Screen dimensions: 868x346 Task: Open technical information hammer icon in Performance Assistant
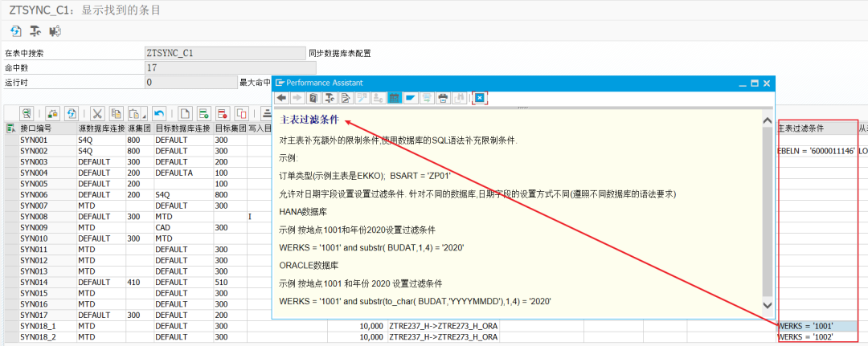click(330, 98)
